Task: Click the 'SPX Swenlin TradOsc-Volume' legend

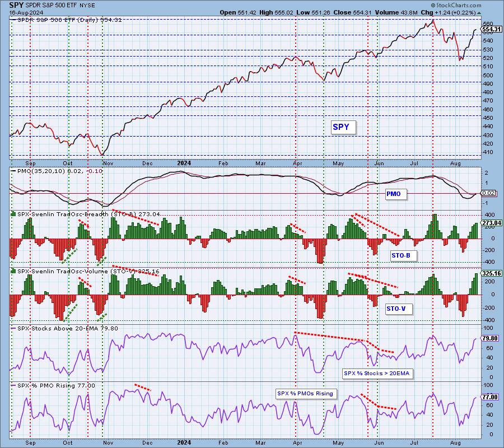Action: pyautogui.click(x=63, y=271)
